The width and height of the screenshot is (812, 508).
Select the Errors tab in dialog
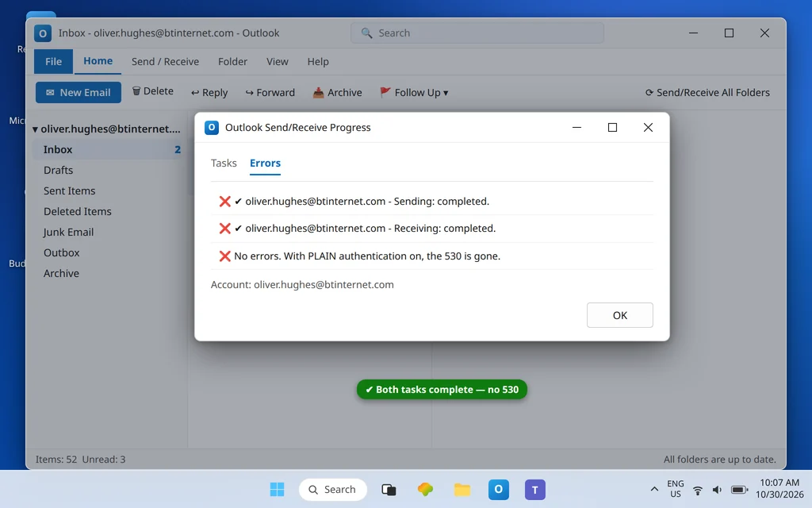click(265, 163)
